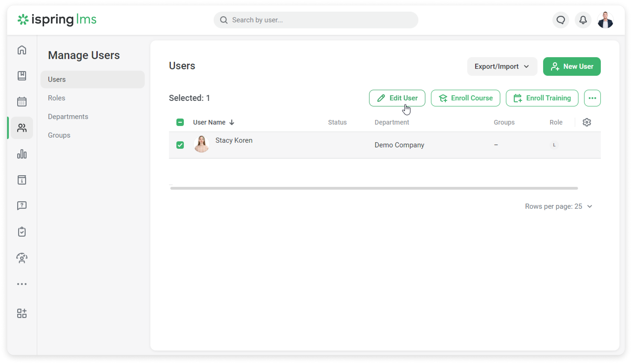
Task: Click the horizontal table scrollbar
Action: pyautogui.click(x=374, y=188)
